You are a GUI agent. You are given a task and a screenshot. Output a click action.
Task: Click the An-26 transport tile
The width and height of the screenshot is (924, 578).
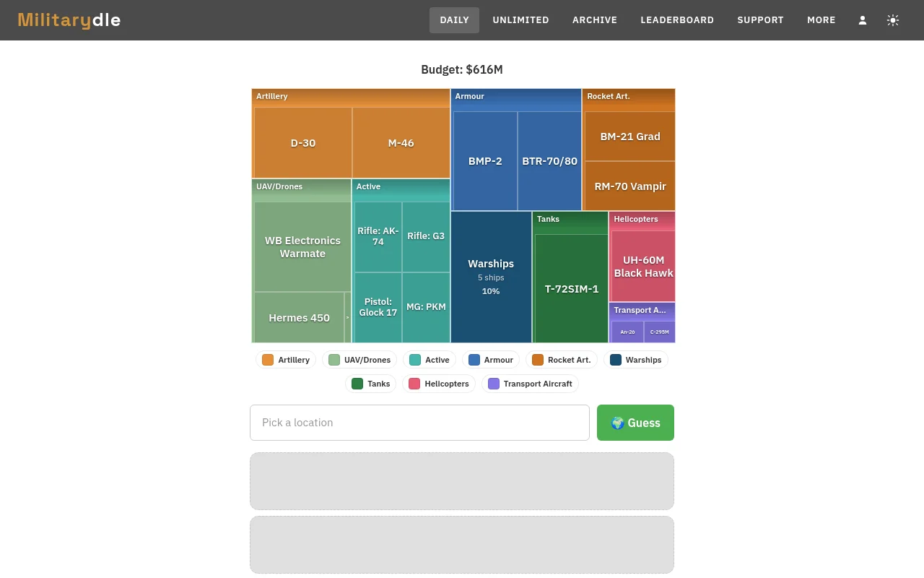627,332
